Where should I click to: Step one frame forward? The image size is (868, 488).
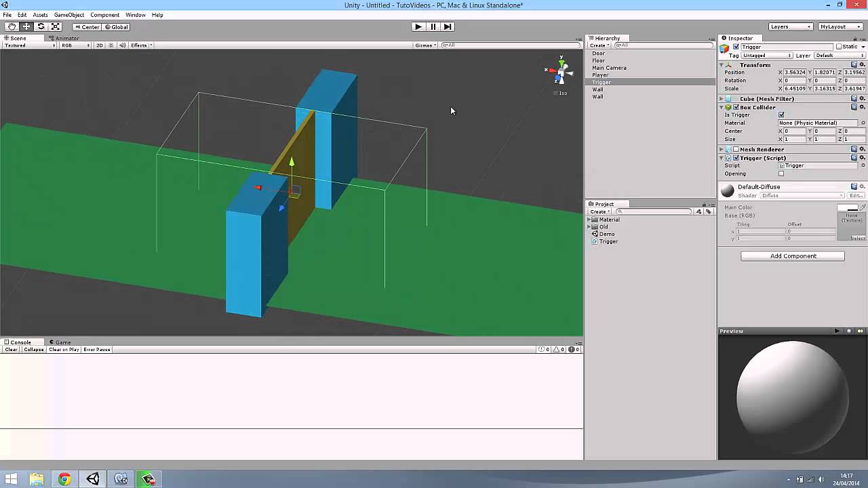448,26
